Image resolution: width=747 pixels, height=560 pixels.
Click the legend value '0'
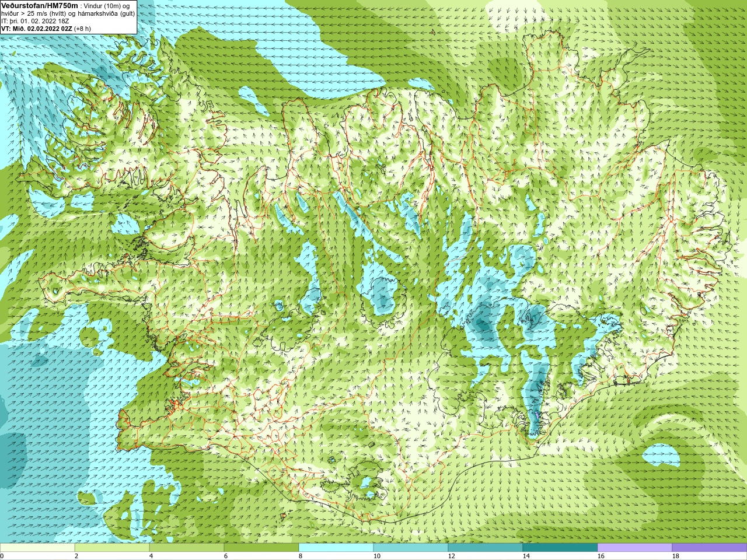(x=2, y=556)
